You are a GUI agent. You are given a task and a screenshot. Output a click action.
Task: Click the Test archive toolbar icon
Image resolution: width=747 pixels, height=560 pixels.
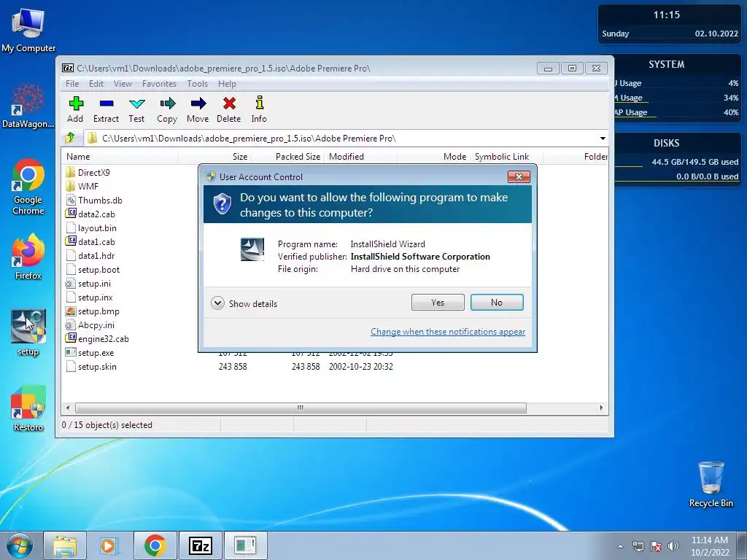coord(136,109)
